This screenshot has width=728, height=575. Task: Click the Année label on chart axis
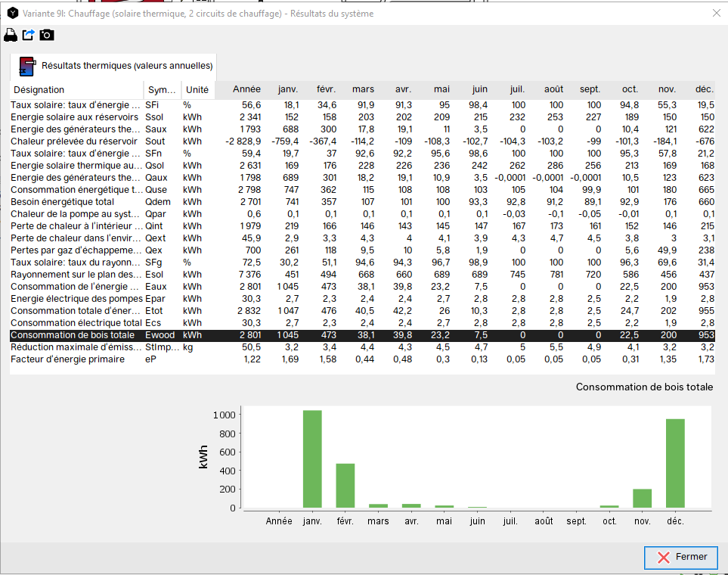[x=279, y=521]
